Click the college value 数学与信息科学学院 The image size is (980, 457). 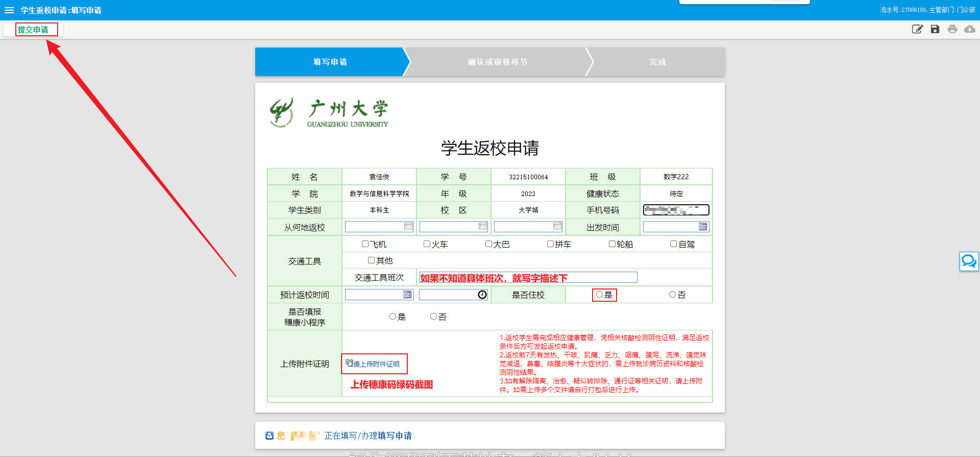pos(379,194)
